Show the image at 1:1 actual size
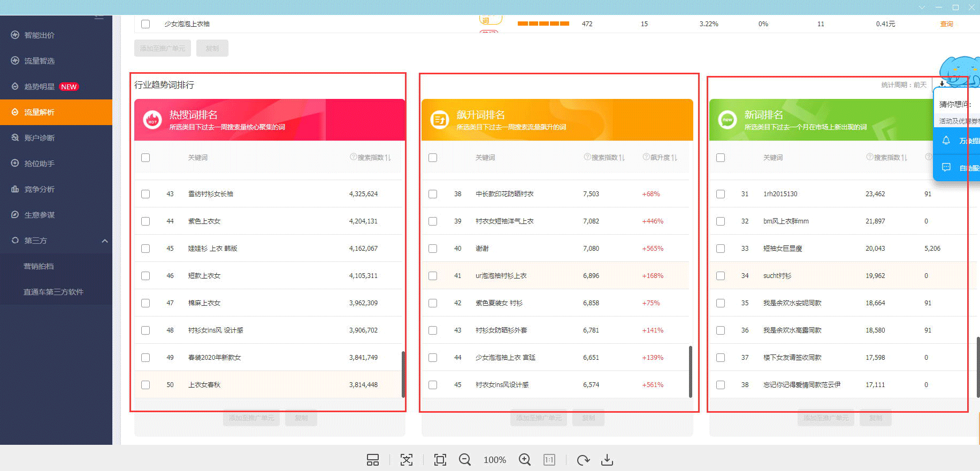 [x=549, y=460]
